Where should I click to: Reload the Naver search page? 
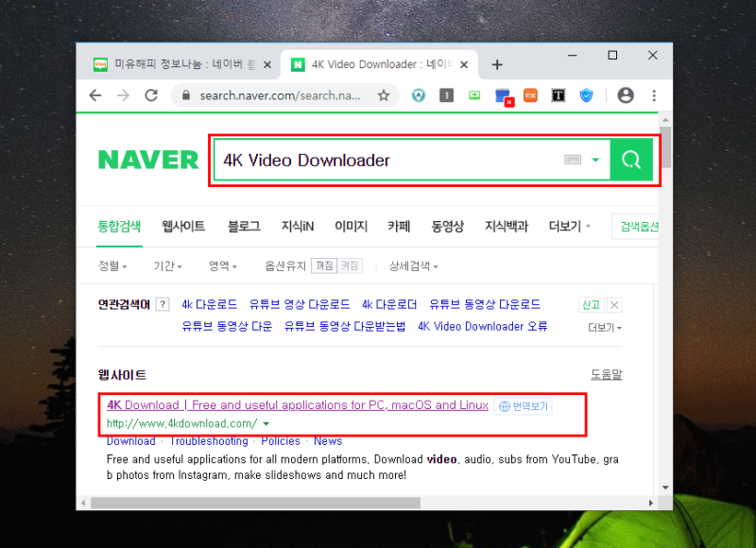[x=151, y=95]
